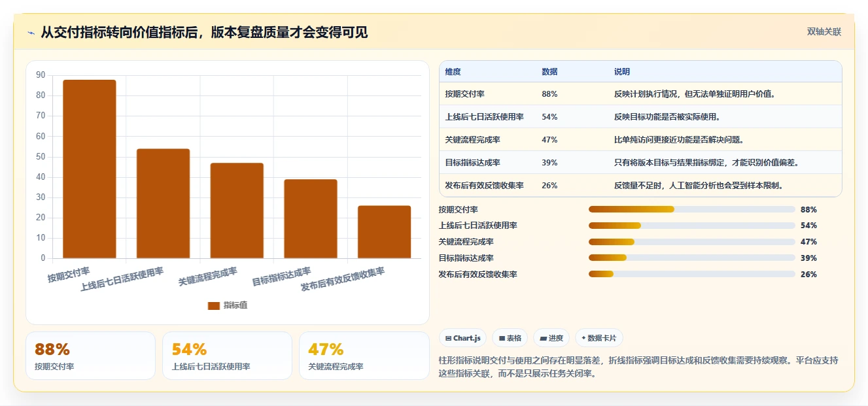Click the 88% value in the table
Viewport: 868px width, 406px height.
pos(549,94)
